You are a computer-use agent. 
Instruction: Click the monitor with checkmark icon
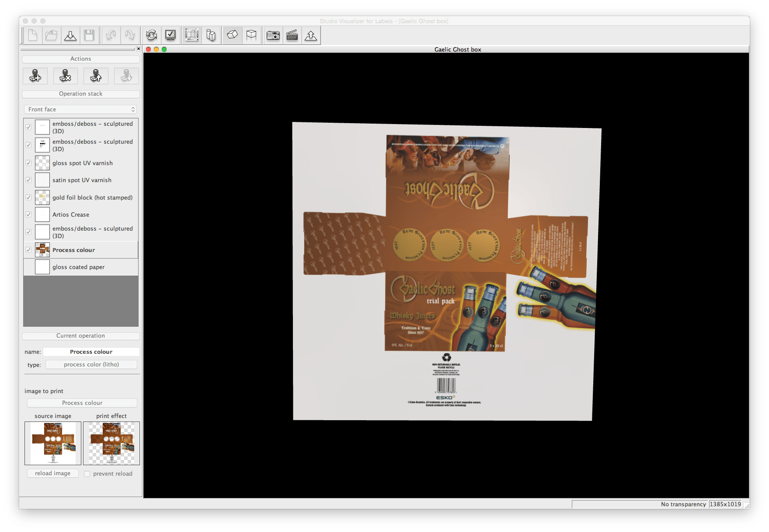pyautogui.click(x=171, y=35)
